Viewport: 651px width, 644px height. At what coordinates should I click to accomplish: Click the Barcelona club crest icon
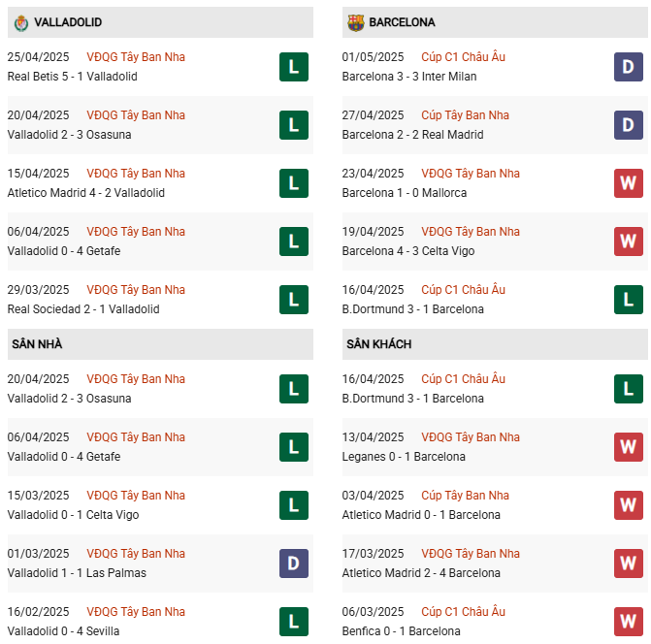pyautogui.click(x=356, y=23)
